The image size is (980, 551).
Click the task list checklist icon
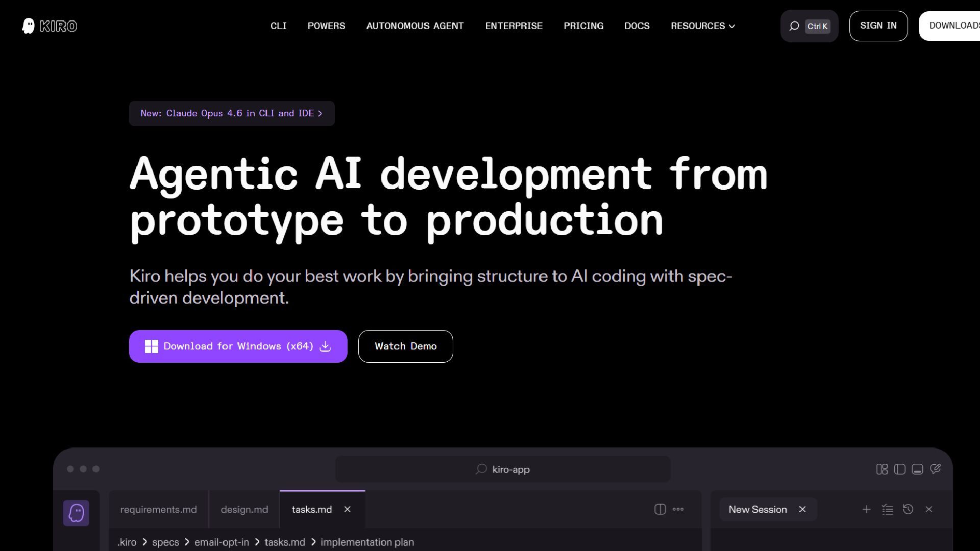(887, 509)
